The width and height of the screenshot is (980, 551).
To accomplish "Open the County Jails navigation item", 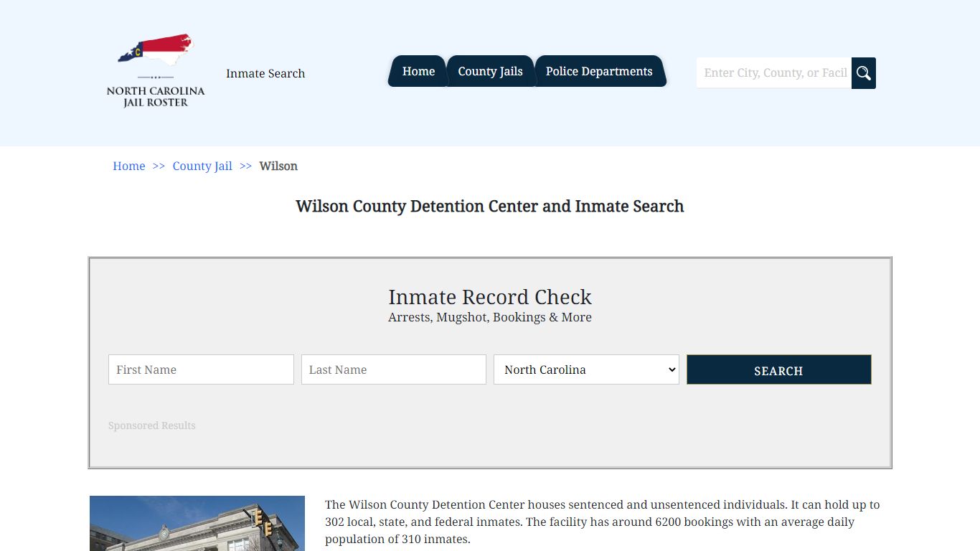I will 490,71.
